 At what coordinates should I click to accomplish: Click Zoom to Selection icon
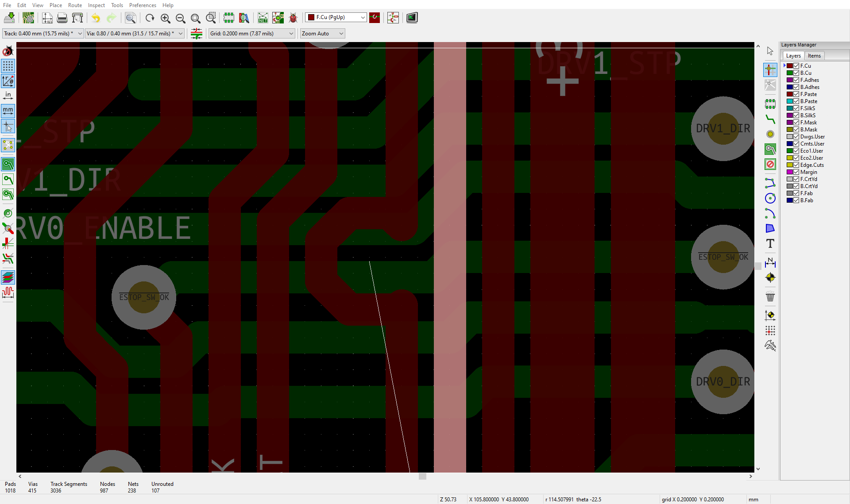click(x=211, y=18)
